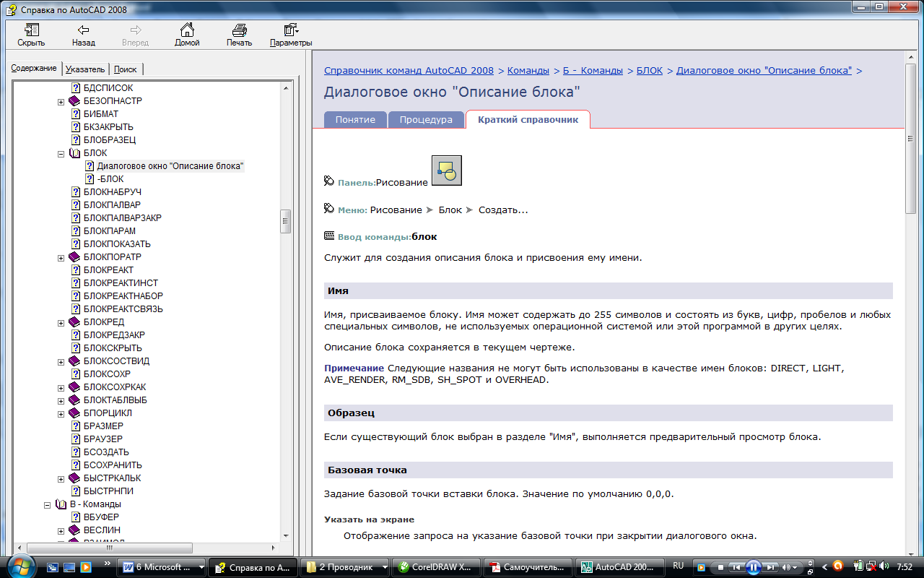The width and height of the screenshot is (924, 578).
Task: Open the БЛОКПАЛВАРЗАКР topic
Action: click(123, 218)
